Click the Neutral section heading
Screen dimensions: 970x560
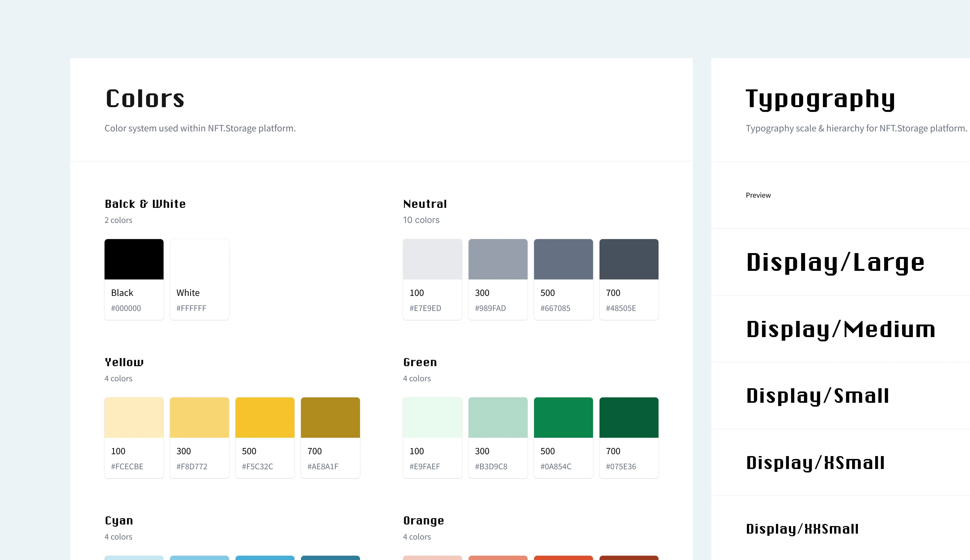[x=425, y=204]
